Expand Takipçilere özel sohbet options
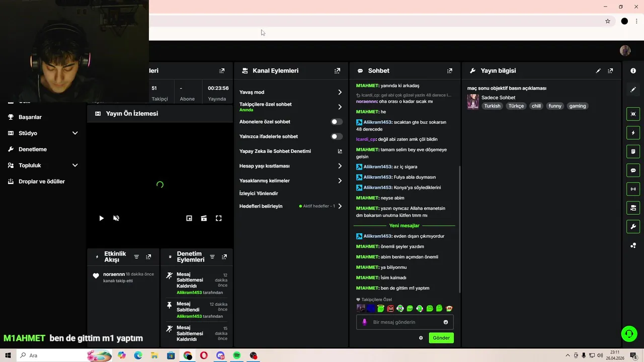 coord(340,107)
